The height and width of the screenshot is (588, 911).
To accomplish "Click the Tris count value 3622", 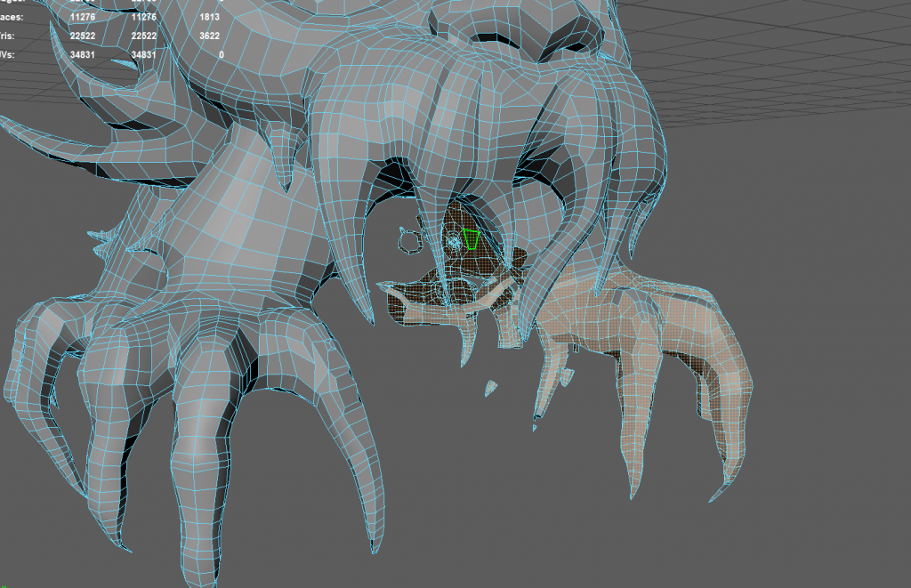I will pos(211,36).
